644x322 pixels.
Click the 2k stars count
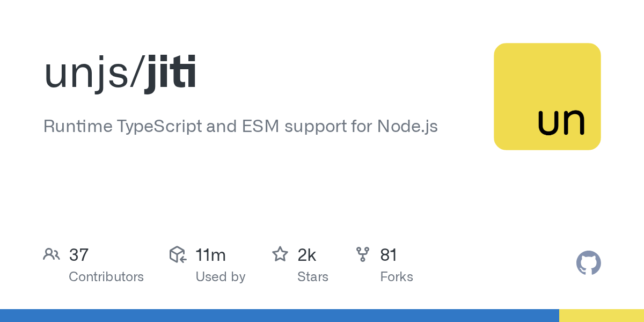307,255
